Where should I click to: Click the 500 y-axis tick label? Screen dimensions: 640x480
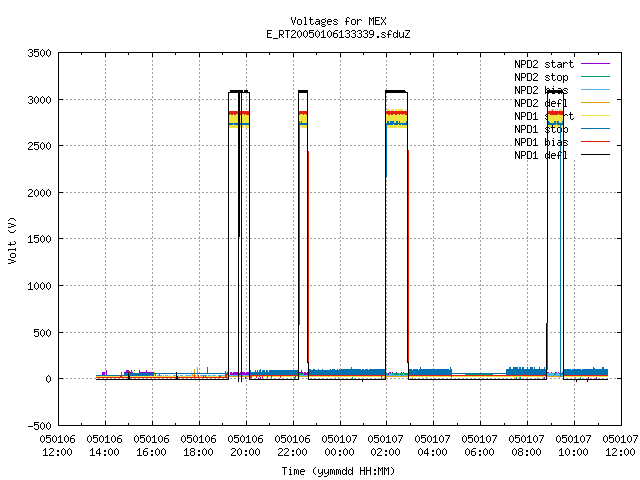tap(43, 333)
